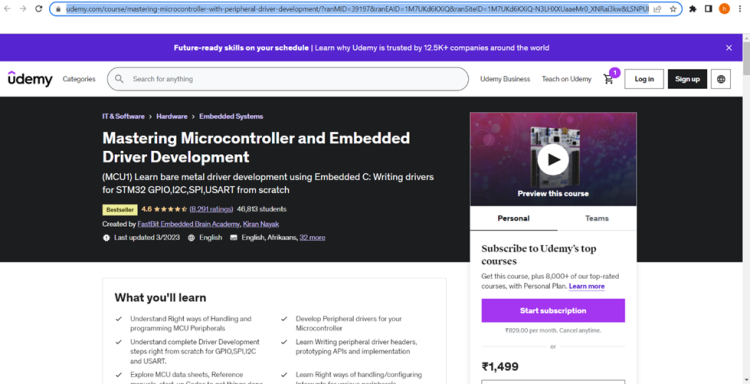Viewport: 750px width, 384px height.
Task: Open the language globe button
Action: point(721,79)
